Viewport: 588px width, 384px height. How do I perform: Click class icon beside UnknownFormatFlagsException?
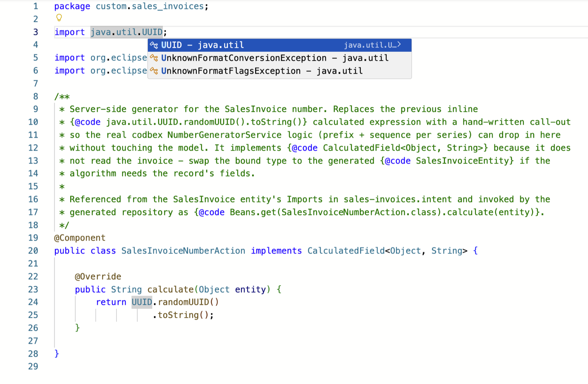[x=154, y=71]
